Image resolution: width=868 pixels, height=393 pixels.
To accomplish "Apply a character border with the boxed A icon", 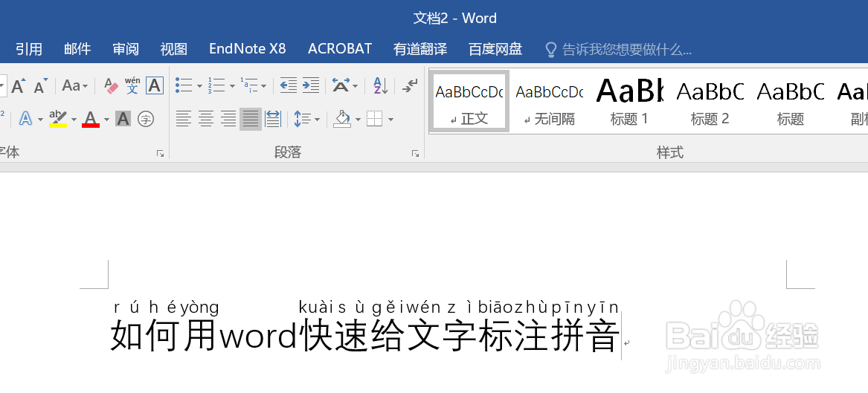I will tap(155, 85).
